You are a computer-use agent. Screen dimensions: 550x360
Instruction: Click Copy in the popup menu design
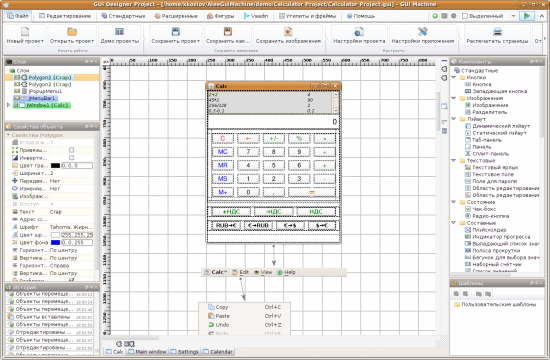(222, 307)
